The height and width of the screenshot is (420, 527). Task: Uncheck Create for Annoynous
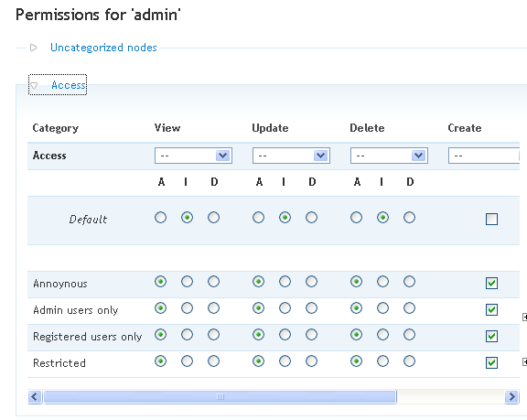(x=491, y=283)
